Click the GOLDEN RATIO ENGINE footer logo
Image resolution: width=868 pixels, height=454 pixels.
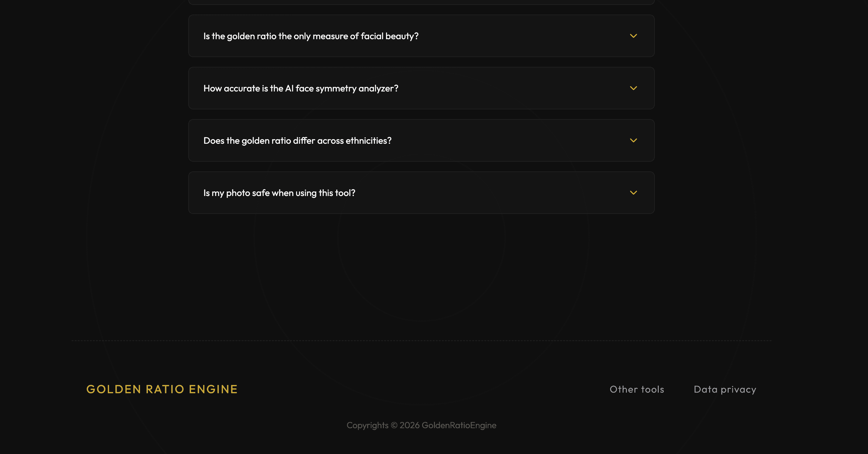coord(162,389)
